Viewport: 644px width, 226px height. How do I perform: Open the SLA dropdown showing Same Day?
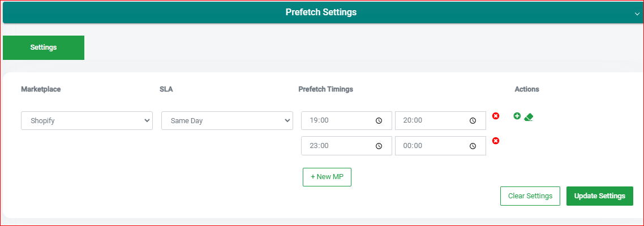tap(227, 120)
